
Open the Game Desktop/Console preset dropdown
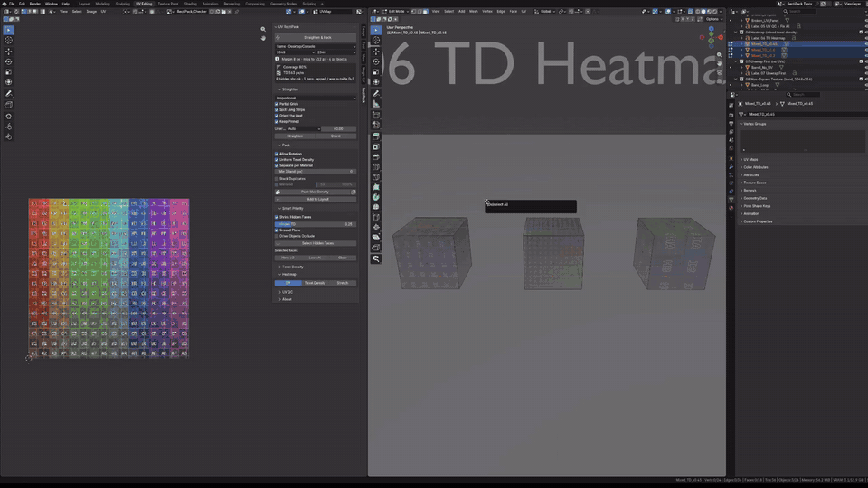pyautogui.click(x=316, y=46)
